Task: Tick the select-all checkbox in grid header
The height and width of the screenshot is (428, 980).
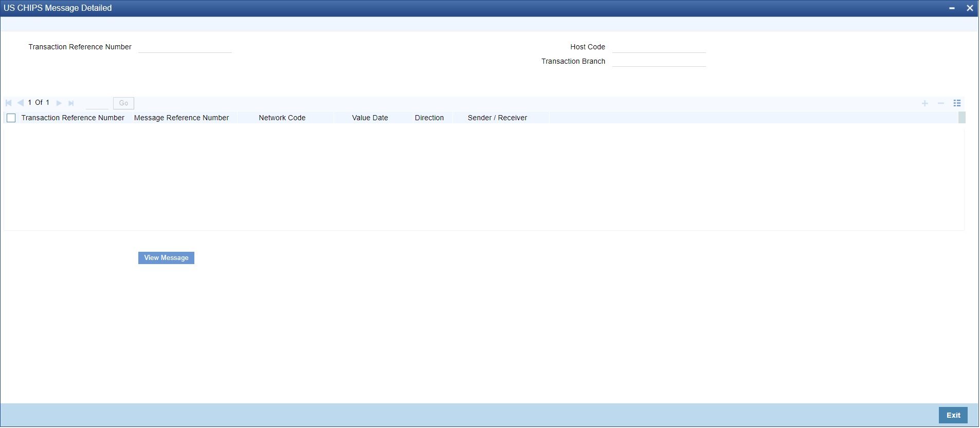Action: (x=11, y=118)
